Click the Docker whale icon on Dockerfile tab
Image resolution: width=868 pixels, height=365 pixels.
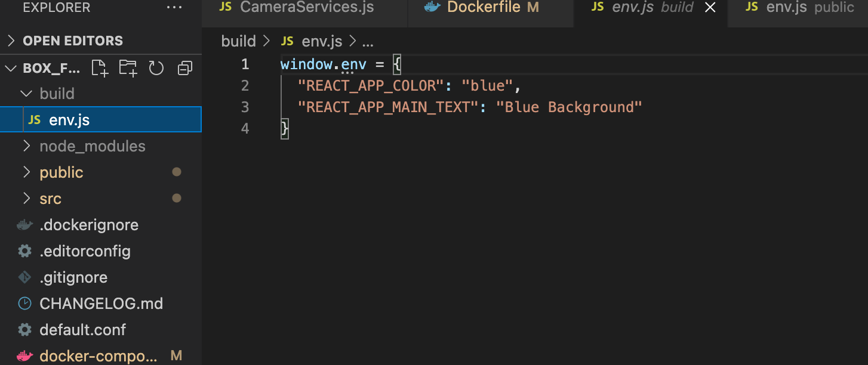[x=432, y=7]
